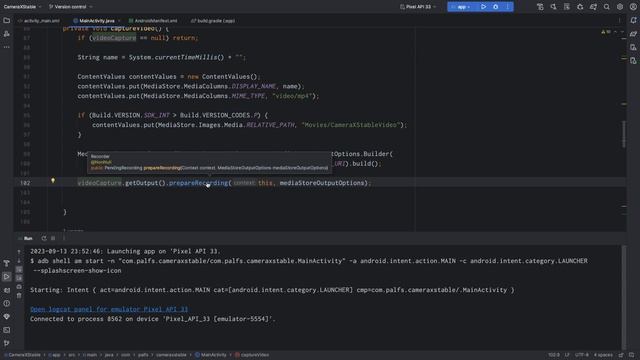Click the prepareRecording method call

(198, 183)
